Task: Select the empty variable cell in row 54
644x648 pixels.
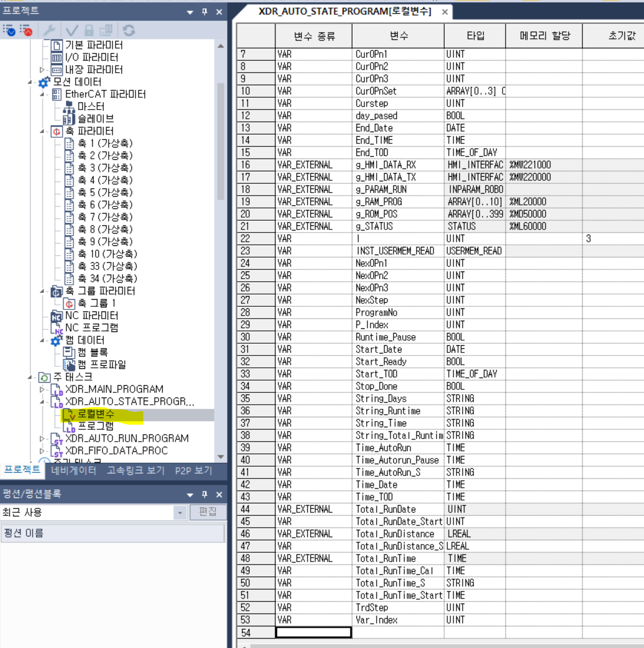Action: (x=314, y=632)
